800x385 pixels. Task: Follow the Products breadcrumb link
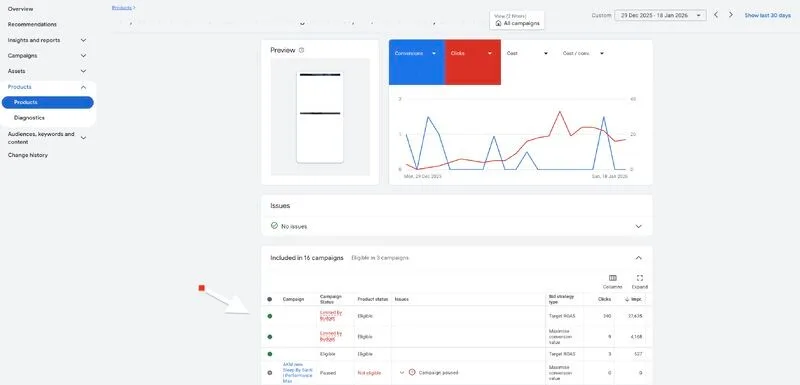tap(122, 8)
